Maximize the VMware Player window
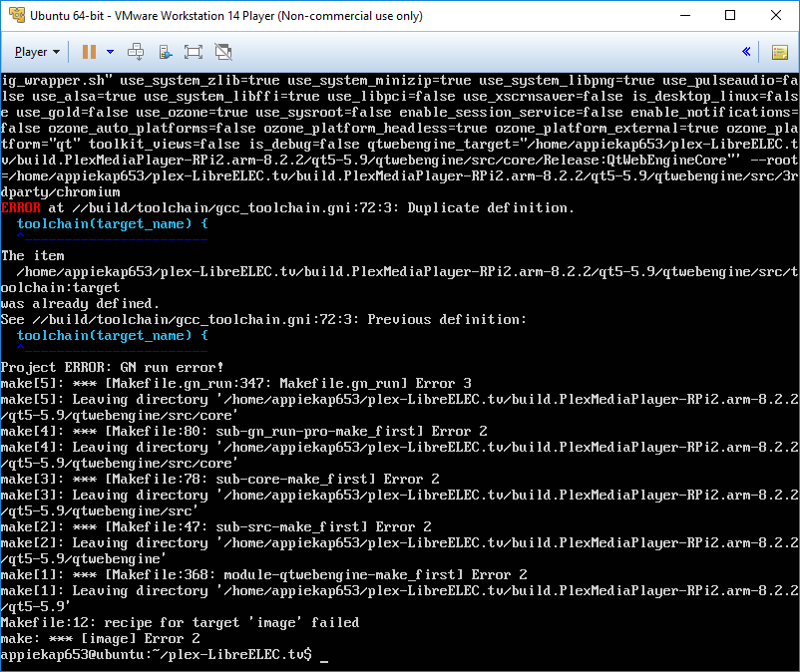Image resolution: width=800 pixels, height=672 pixels. click(730, 15)
